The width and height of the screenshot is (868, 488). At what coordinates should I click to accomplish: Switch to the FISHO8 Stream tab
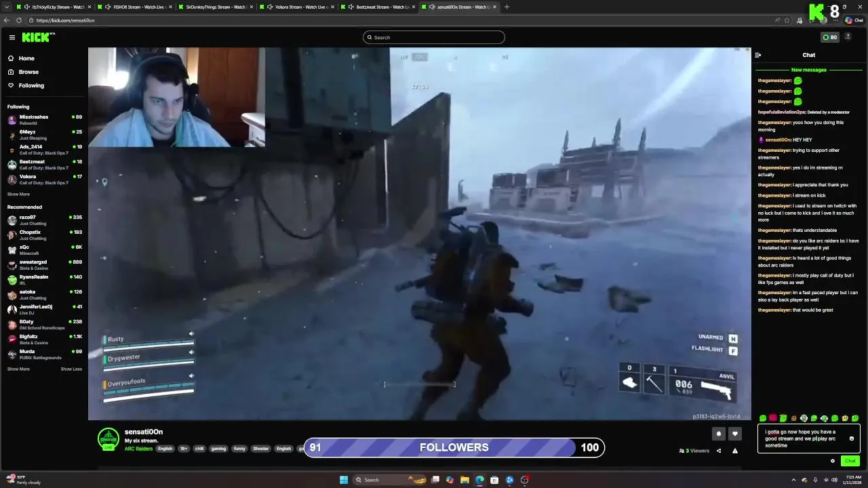coord(134,7)
